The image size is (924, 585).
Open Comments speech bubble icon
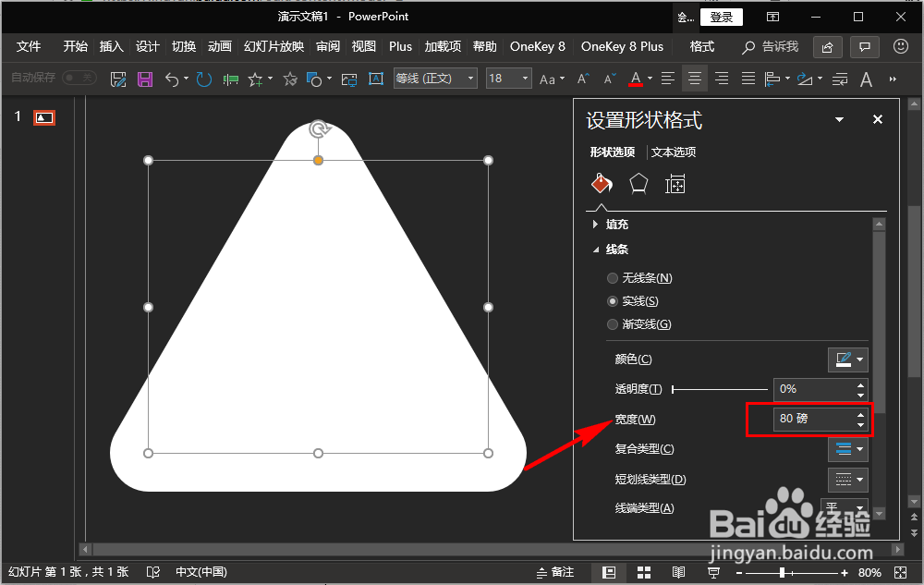click(x=865, y=47)
